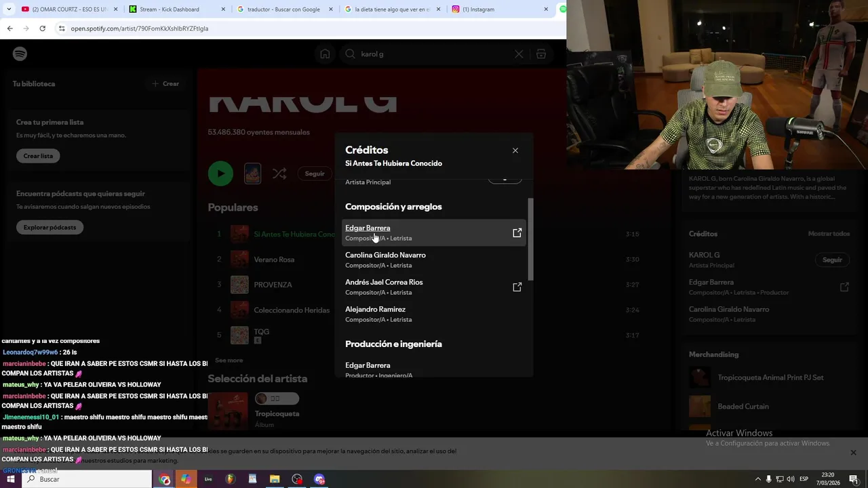Play Karol G with green play button
The height and width of the screenshot is (488, 868).
click(220, 174)
